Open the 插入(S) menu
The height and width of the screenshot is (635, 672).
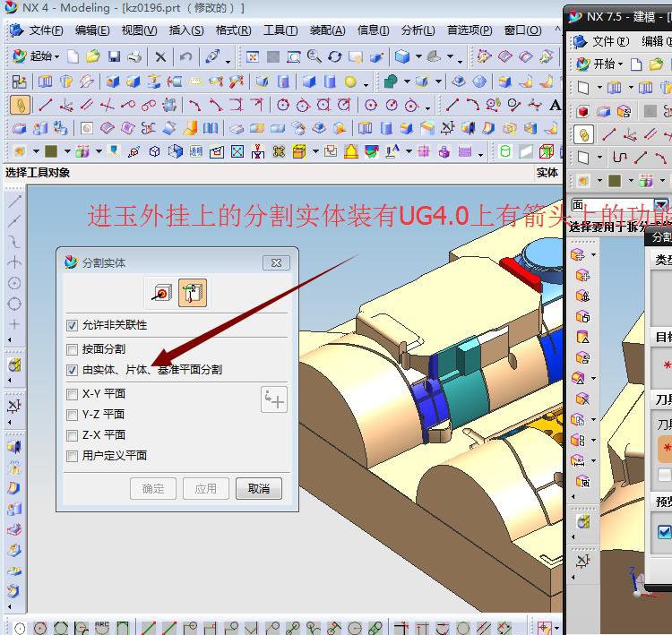coord(185,30)
